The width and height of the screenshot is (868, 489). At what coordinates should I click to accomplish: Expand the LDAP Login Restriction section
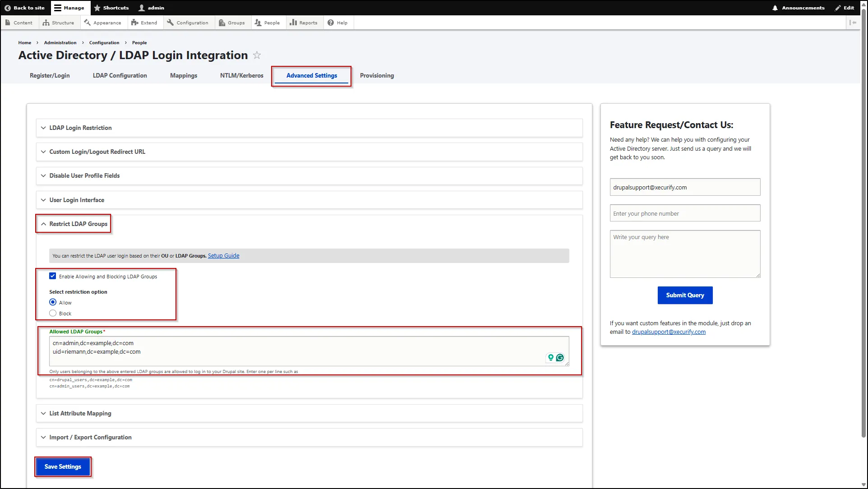tap(80, 128)
